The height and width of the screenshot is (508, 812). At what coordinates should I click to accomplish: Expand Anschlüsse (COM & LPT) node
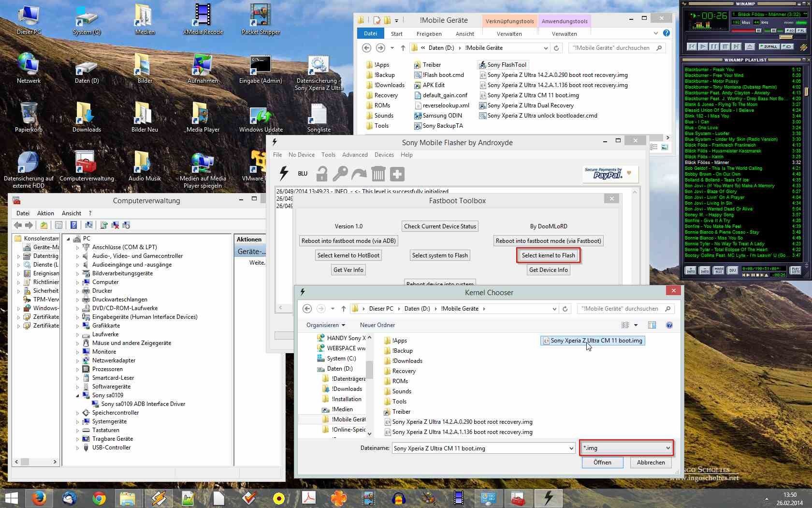coord(77,247)
